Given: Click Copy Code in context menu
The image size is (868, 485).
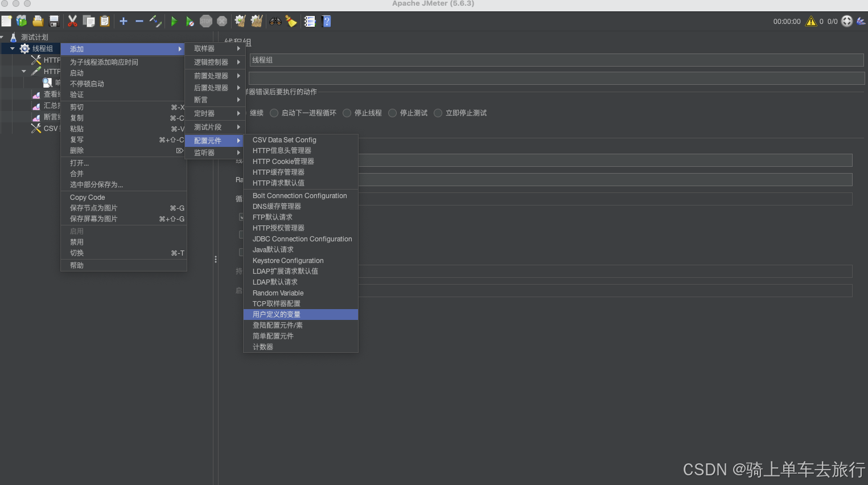Looking at the screenshot, I should click(124, 197).
